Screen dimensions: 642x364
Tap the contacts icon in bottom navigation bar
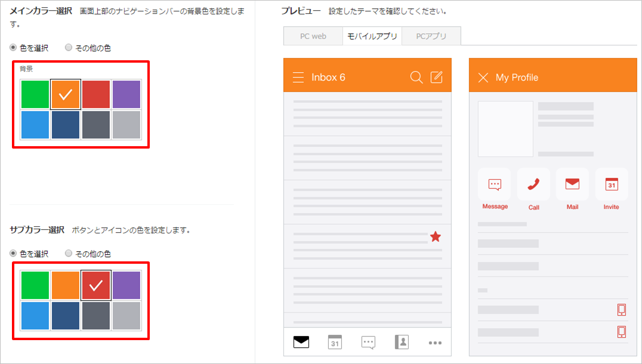(x=402, y=342)
